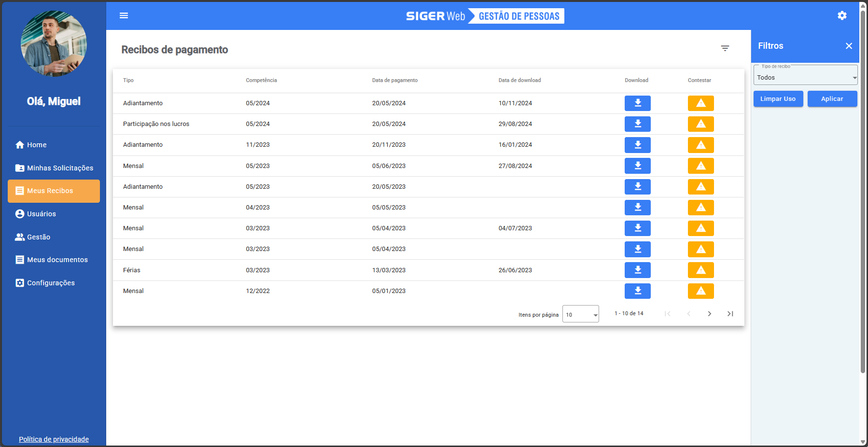This screenshot has height=447, width=868.
Task: Click the Data de download column header
Action: tap(519, 81)
